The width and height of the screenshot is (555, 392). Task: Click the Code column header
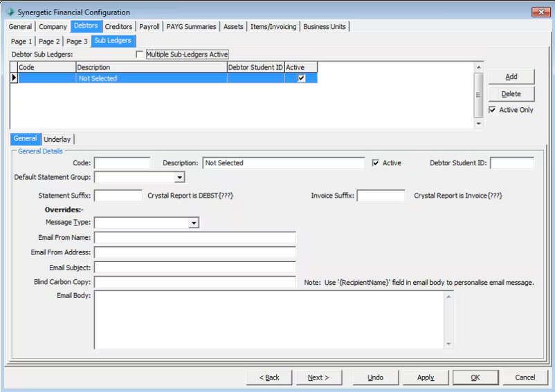(47, 67)
